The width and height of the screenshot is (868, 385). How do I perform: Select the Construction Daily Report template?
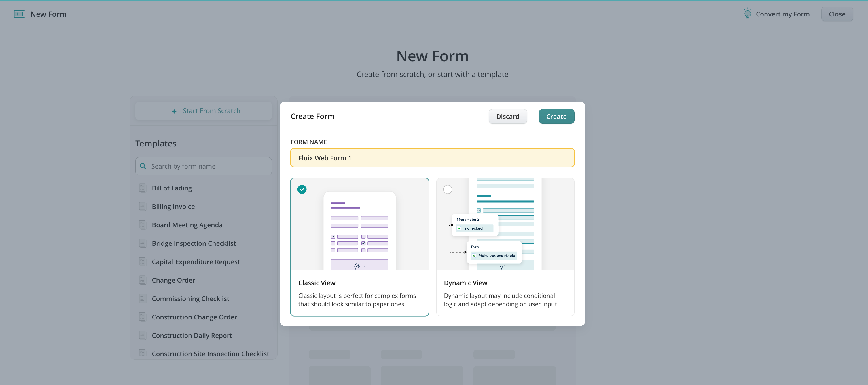click(x=192, y=336)
